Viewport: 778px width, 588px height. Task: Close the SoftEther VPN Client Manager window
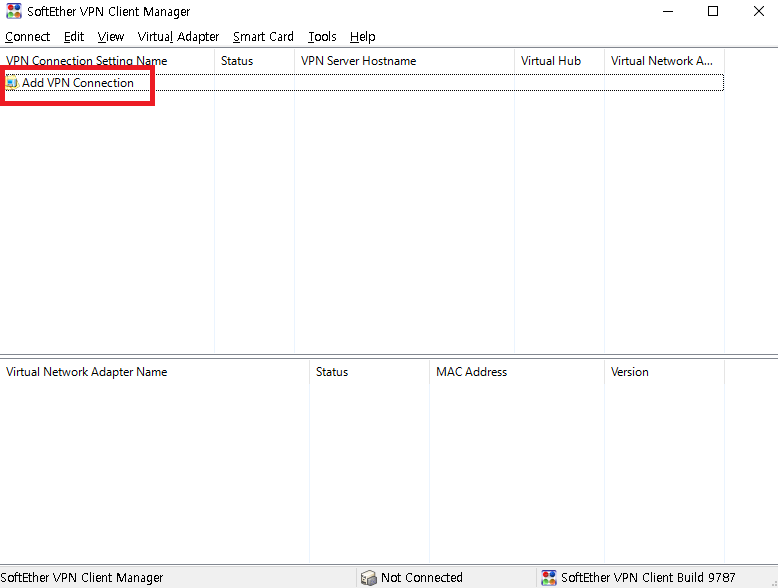[759, 11]
